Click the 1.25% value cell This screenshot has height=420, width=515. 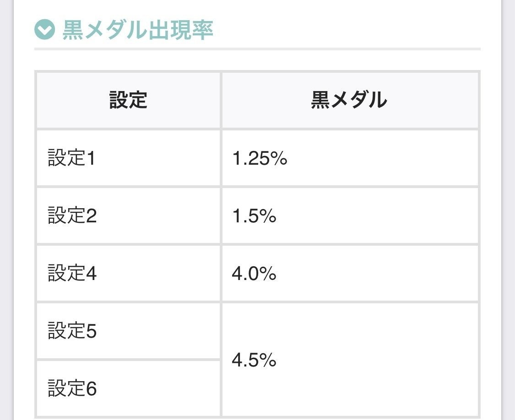pyautogui.click(x=350, y=158)
